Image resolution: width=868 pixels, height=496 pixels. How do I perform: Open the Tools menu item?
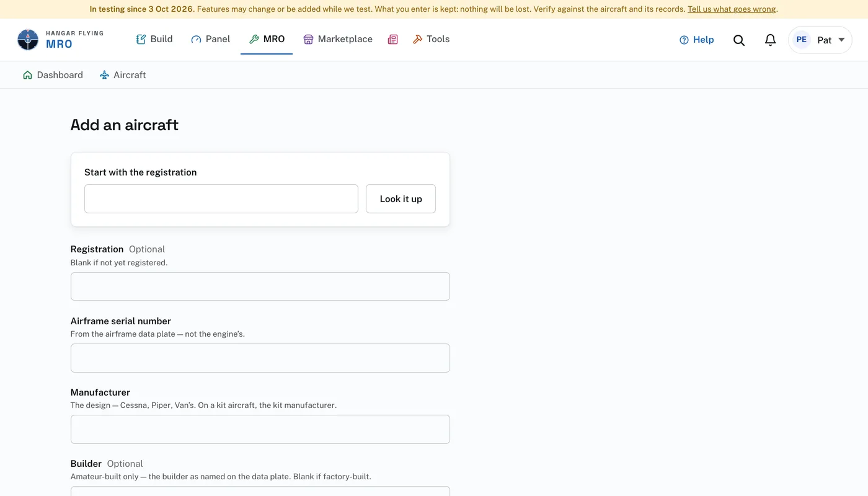click(x=432, y=39)
